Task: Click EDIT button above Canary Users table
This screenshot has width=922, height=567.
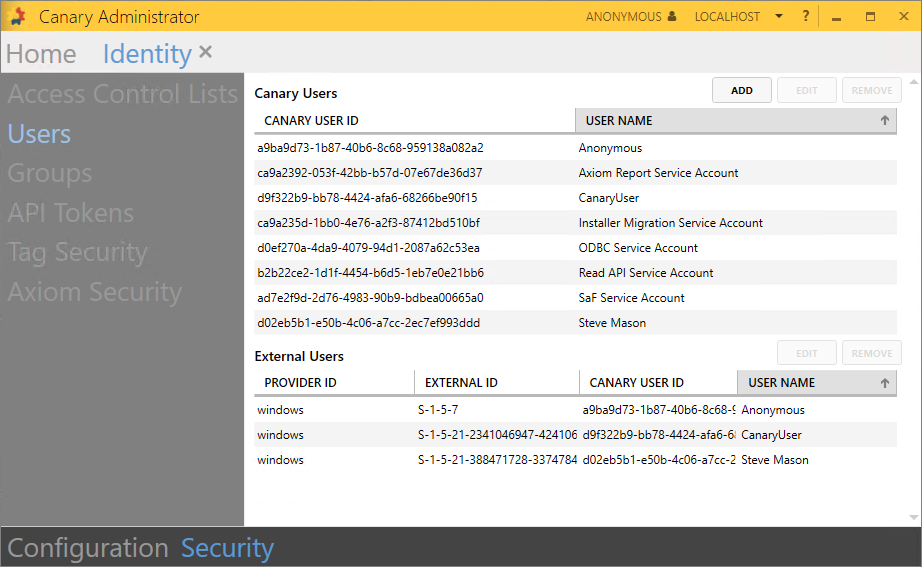Action: coord(807,91)
